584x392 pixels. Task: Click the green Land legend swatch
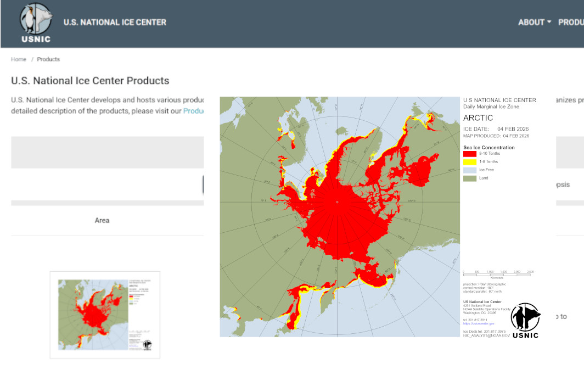470,178
